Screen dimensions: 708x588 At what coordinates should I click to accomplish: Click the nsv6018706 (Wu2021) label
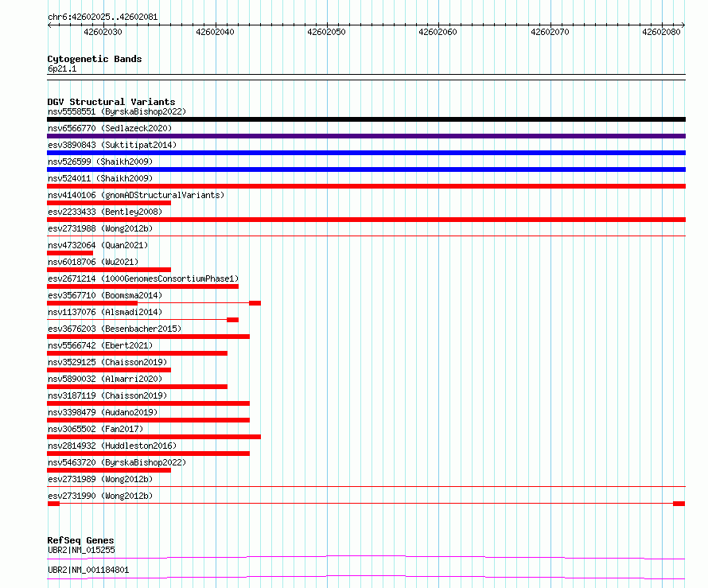(93, 262)
